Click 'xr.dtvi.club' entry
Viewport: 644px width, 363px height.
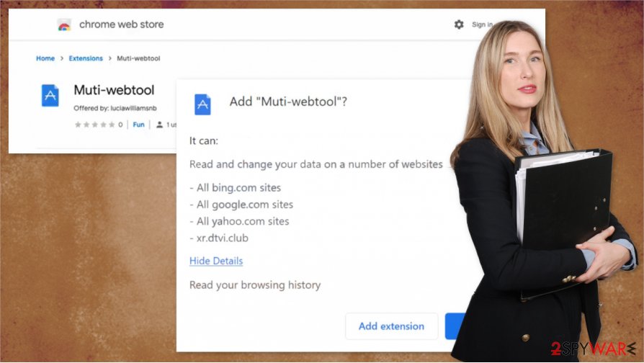219,238
